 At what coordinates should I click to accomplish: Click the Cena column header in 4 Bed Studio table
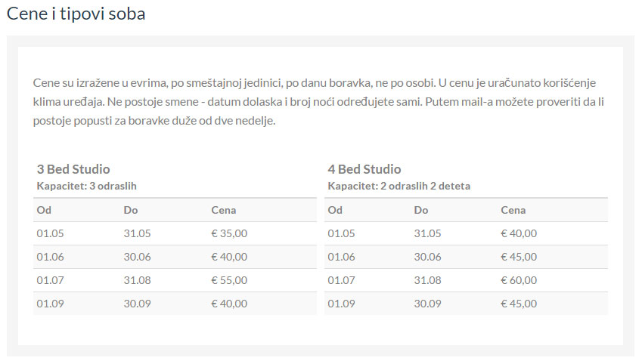tap(513, 210)
